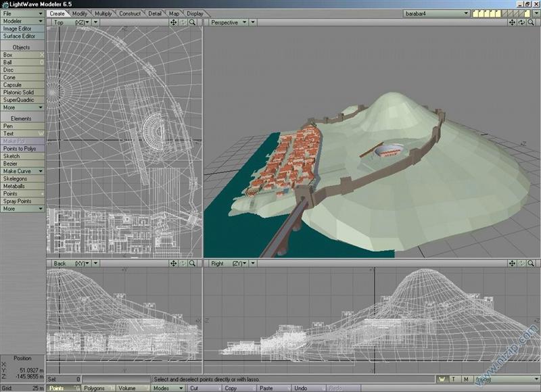Screen dimensions: 541x392
Task: Click the rotate icon of the Back viewport
Action: (x=183, y=264)
